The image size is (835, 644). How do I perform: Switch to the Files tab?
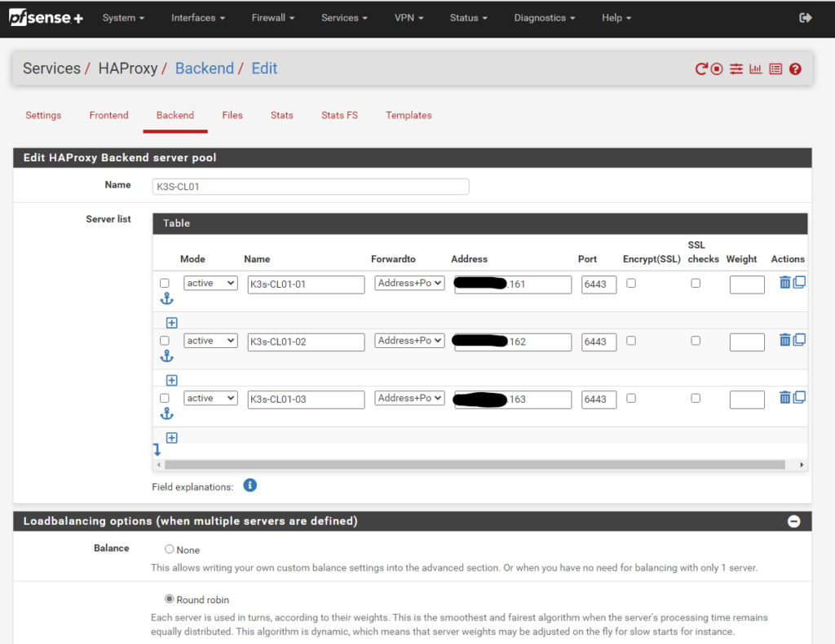[x=232, y=116]
